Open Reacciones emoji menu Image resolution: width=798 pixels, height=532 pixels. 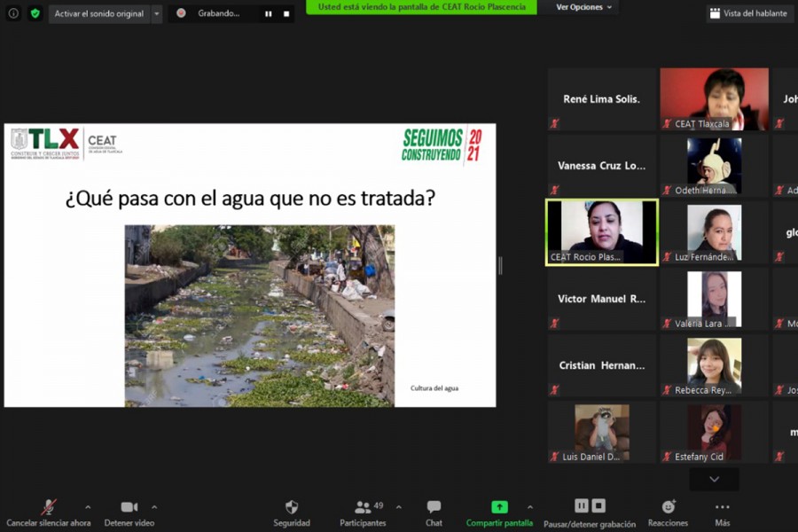(x=669, y=513)
